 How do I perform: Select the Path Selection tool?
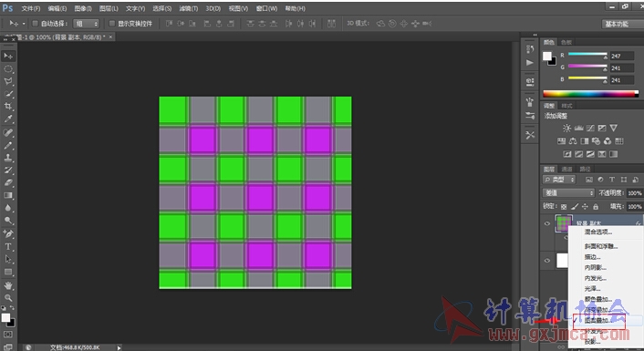pyautogui.click(x=8, y=259)
